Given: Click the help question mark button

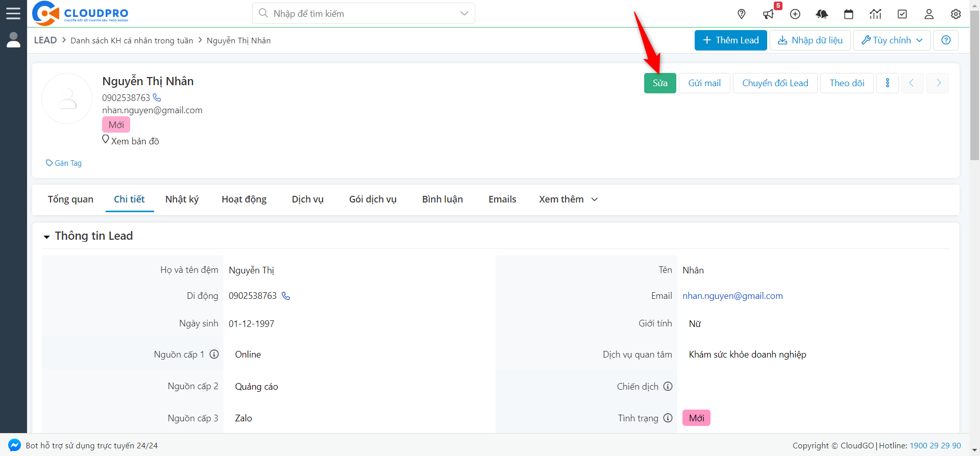Looking at the screenshot, I should [946, 40].
